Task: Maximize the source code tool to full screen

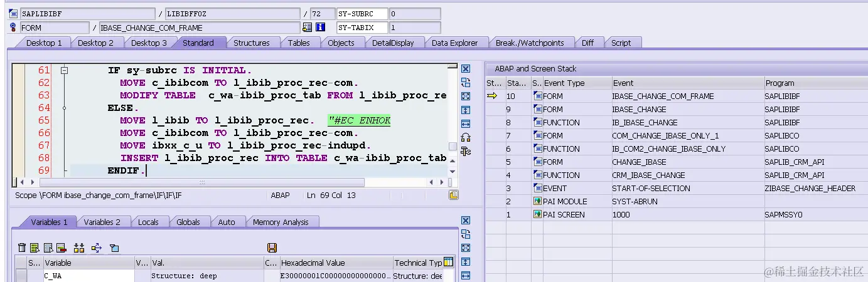Action: pyautogui.click(x=466, y=96)
